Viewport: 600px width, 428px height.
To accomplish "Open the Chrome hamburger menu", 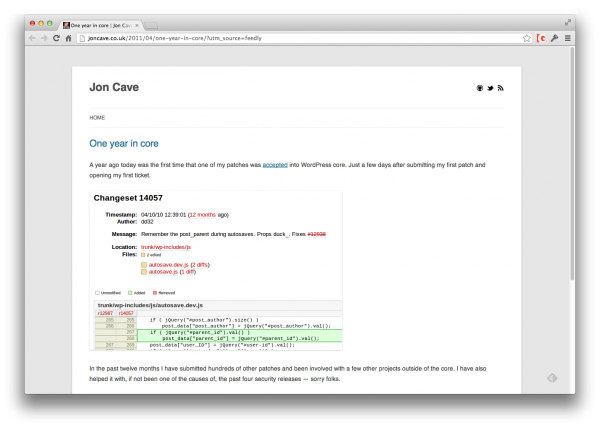I will (x=568, y=38).
